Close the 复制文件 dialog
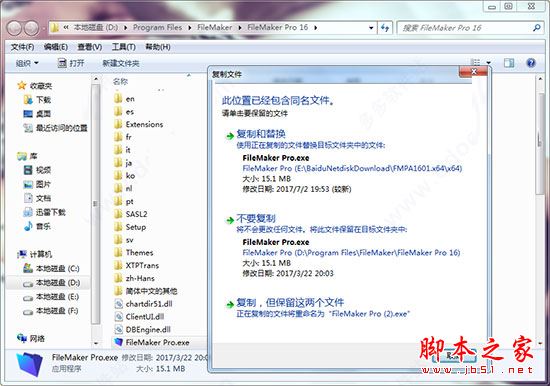This screenshot has height=386, width=550. pos(473,72)
